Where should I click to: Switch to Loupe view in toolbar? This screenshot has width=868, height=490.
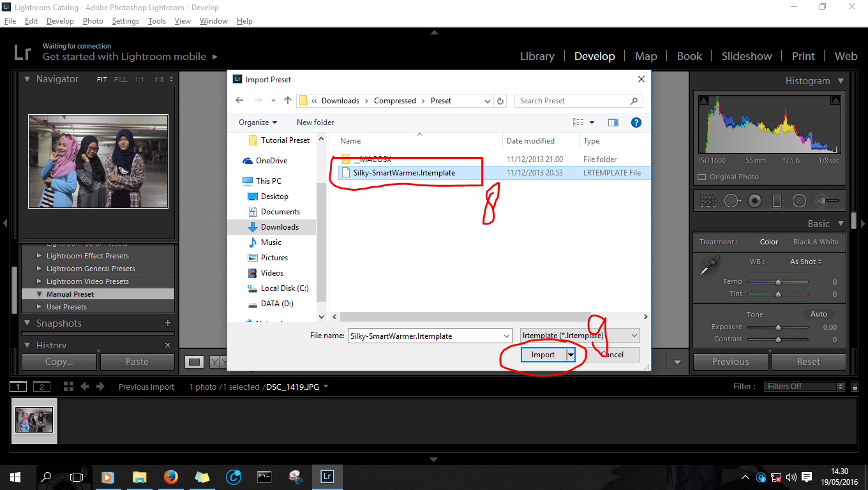tap(195, 362)
